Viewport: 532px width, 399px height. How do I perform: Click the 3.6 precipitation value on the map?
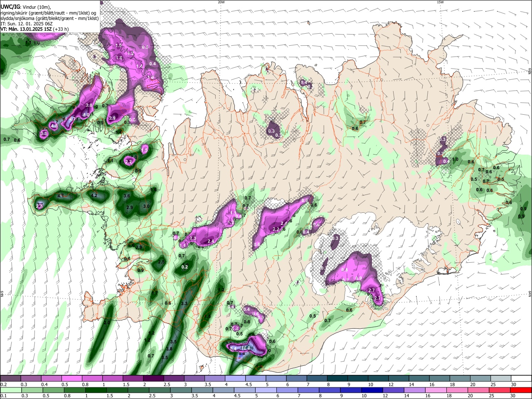[127, 196]
